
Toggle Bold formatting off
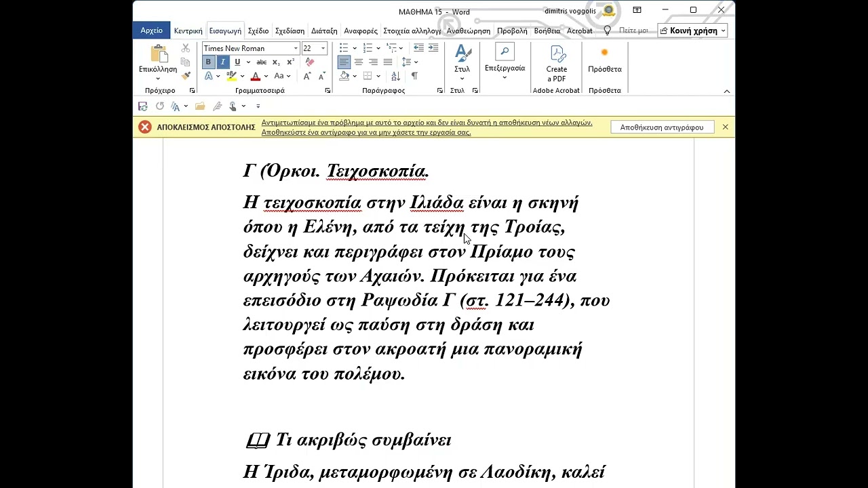[209, 62]
